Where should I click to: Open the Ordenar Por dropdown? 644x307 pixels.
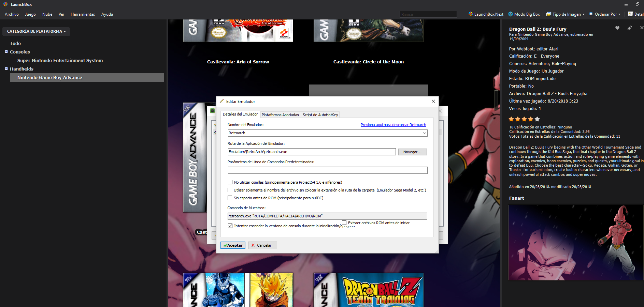click(x=605, y=14)
